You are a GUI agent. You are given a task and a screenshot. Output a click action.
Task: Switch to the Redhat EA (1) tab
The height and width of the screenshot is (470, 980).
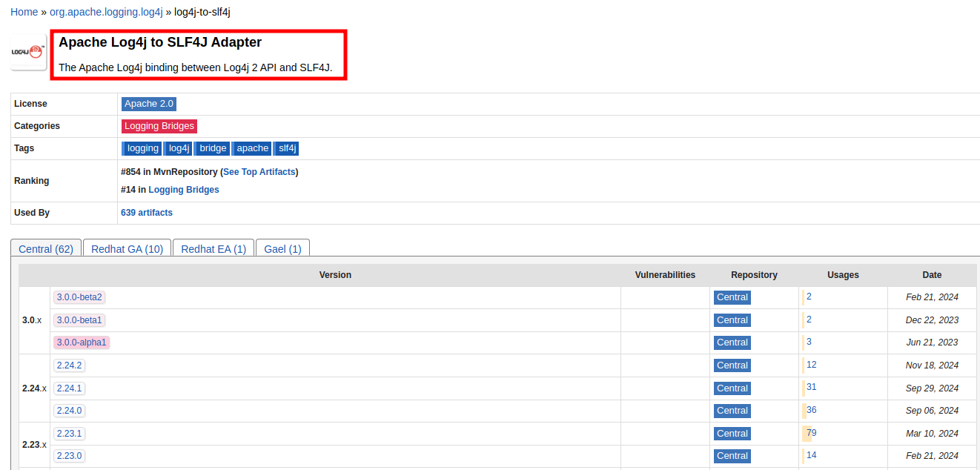(x=213, y=249)
